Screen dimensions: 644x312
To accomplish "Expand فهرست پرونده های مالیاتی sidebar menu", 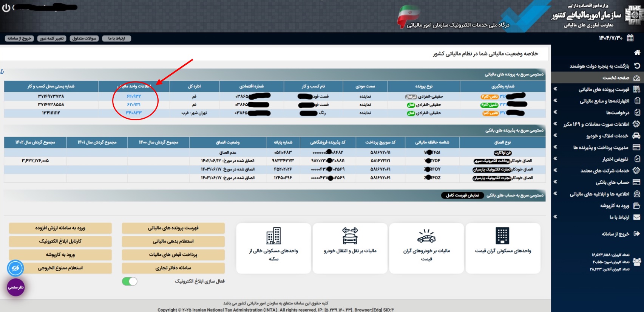I will [x=604, y=89].
